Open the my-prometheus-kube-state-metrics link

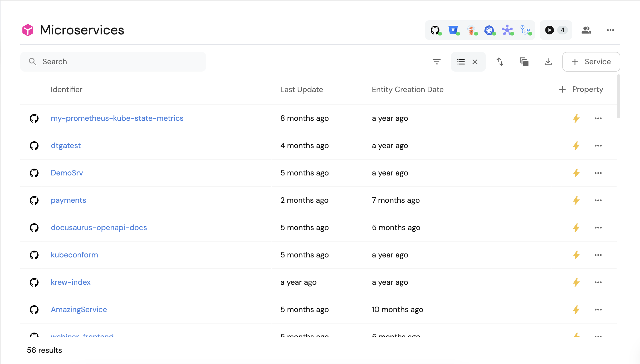tap(117, 118)
